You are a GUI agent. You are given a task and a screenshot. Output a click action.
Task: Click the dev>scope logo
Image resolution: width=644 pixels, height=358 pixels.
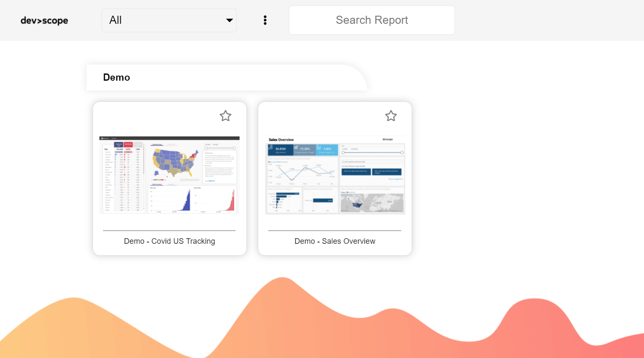pos(44,20)
